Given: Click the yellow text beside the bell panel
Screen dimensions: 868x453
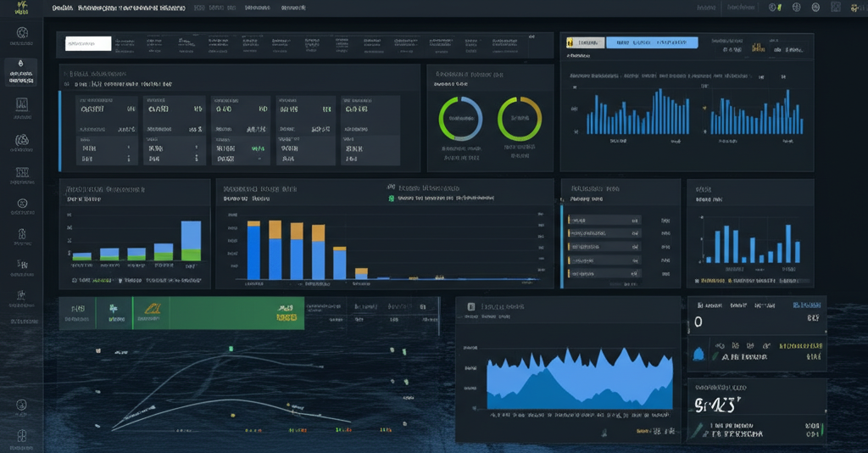Looking at the screenshot, I should point(800,346).
